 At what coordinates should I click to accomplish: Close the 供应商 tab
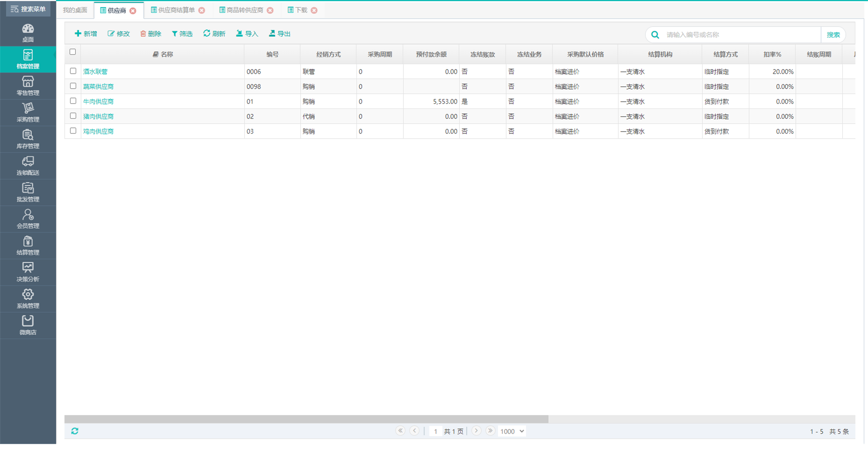tap(133, 10)
